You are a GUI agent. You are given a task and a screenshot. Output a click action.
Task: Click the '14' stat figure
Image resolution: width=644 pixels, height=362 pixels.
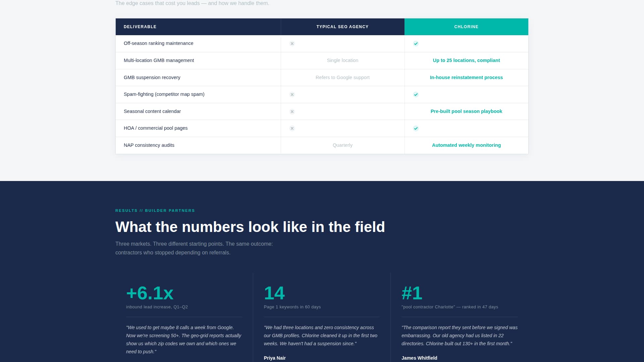[274, 293]
